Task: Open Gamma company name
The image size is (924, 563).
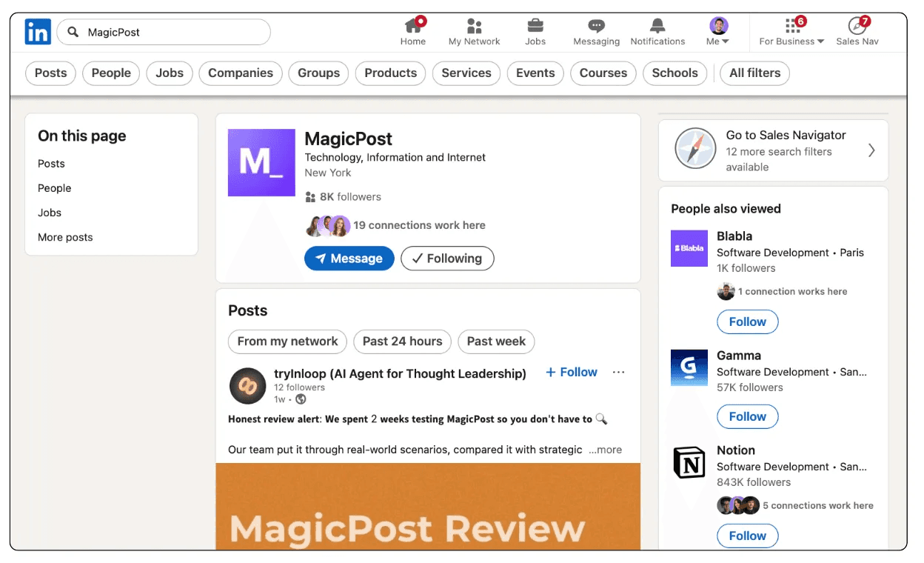Action: (739, 356)
